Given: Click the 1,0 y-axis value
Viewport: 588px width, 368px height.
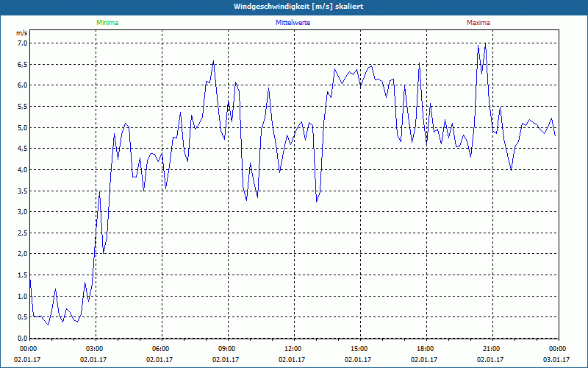Looking at the screenshot, I should click(x=23, y=296).
